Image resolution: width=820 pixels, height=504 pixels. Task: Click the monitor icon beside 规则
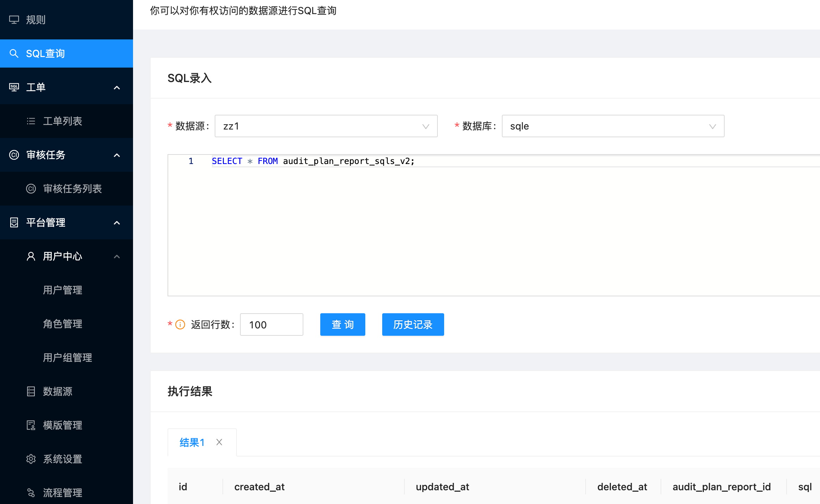click(14, 20)
